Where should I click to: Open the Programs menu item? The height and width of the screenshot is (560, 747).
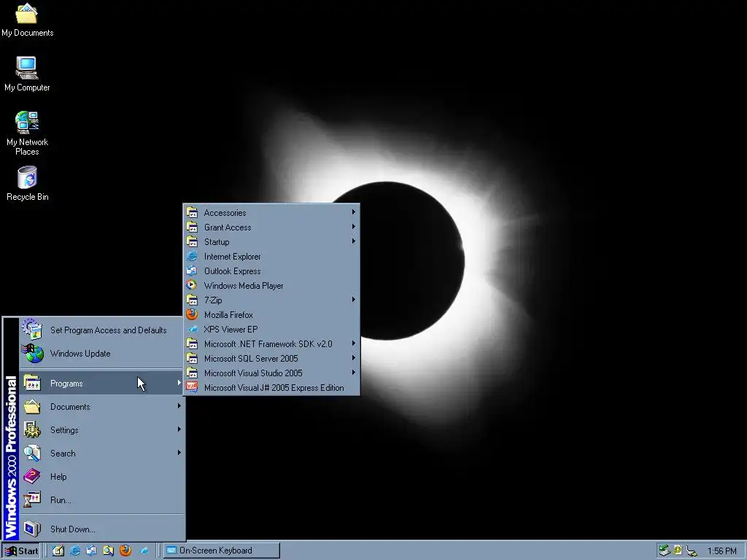click(x=101, y=383)
